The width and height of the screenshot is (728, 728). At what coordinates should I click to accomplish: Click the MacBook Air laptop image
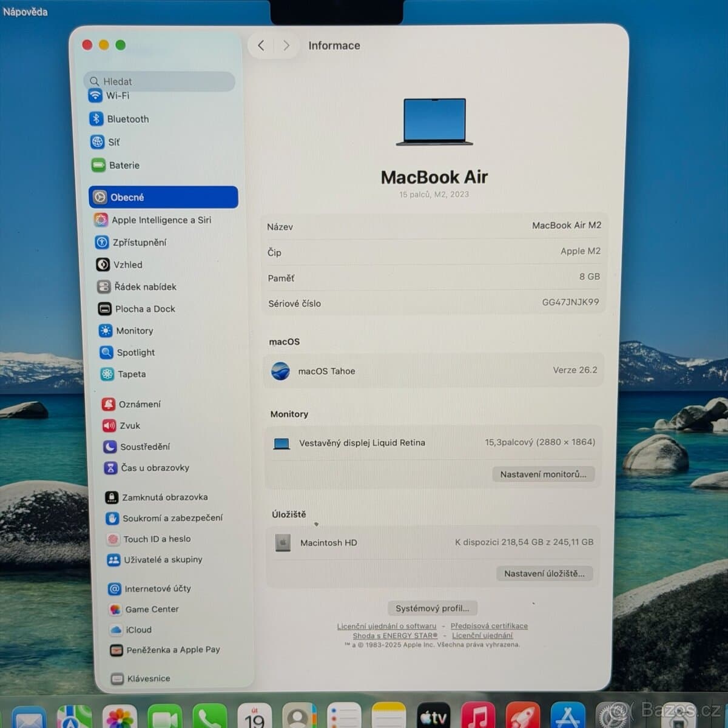click(x=434, y=122)
